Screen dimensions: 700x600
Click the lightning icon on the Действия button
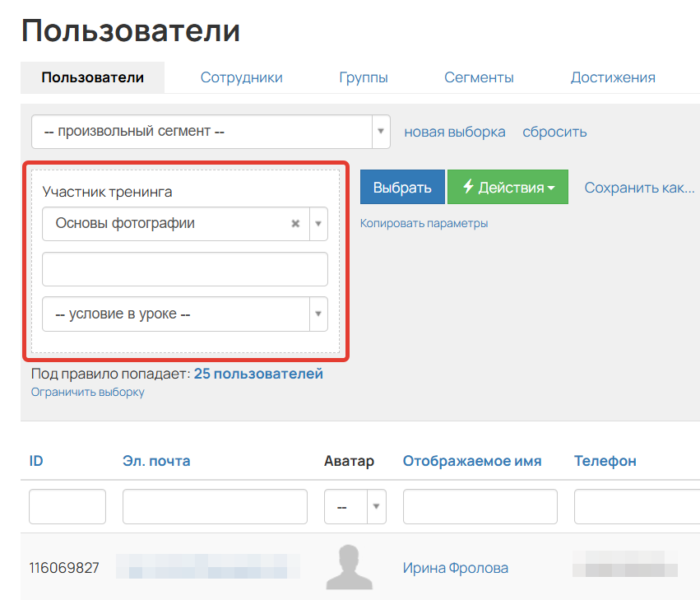click(469, 187)
